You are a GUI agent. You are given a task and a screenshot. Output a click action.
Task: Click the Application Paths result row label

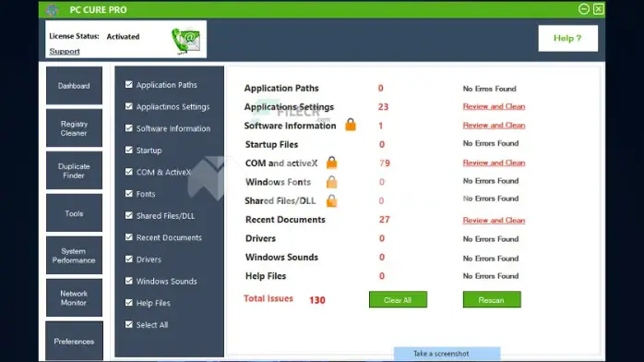tap(281, 89)
